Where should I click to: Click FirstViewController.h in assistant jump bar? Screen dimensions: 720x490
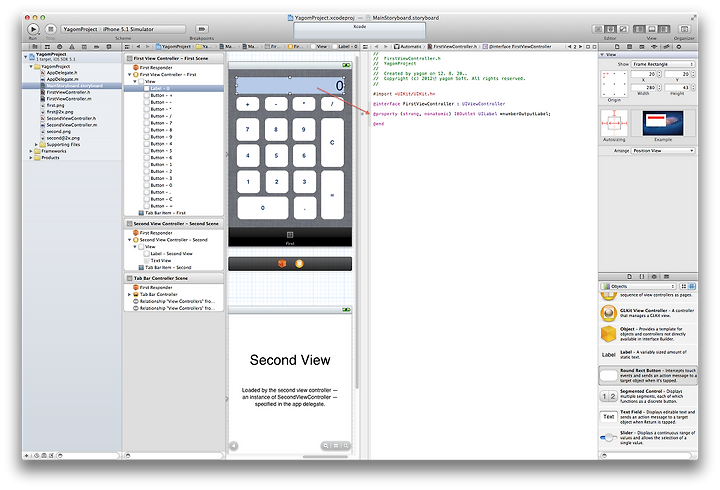[452, 46]
